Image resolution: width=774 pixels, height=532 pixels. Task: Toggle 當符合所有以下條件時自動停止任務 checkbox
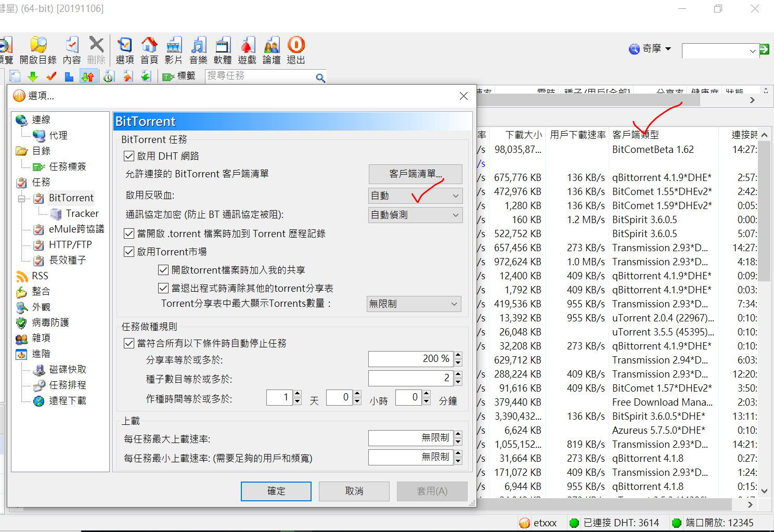pyautogui.click(x=129, y=343)
